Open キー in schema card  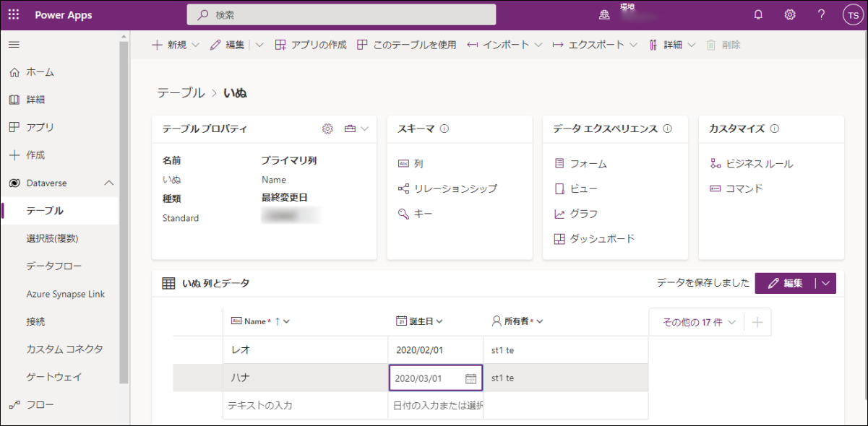click(x=415, y=214)
